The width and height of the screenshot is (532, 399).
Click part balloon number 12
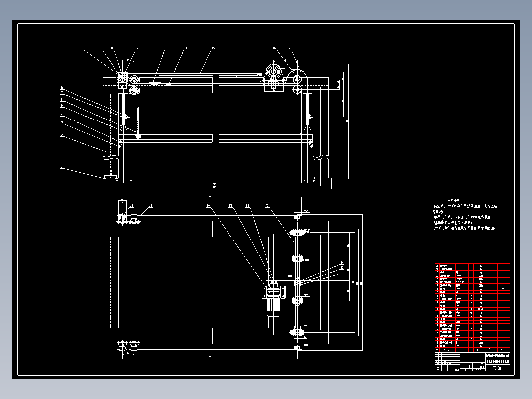pos(138,48)
